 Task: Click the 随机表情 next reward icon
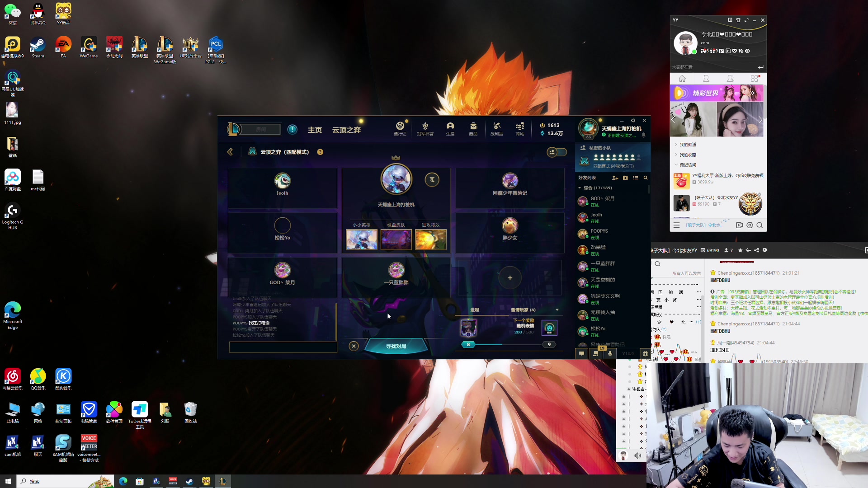[x=549, y=328]
